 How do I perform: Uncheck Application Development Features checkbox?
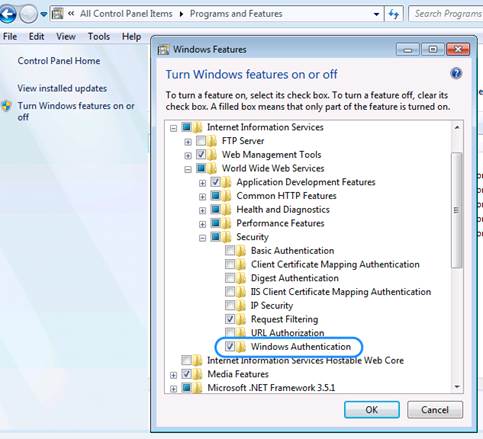pyautogui.click(x=215, y=182)
